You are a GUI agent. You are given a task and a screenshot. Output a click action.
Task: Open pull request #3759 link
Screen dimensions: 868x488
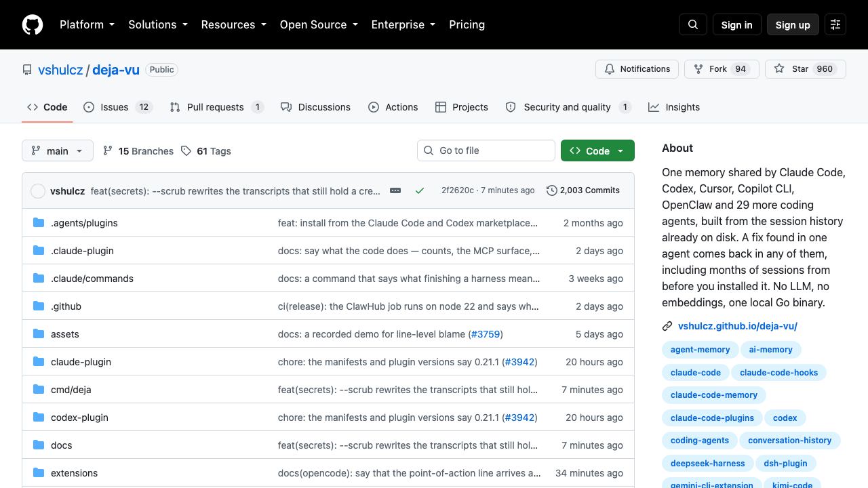coord(486,334)
